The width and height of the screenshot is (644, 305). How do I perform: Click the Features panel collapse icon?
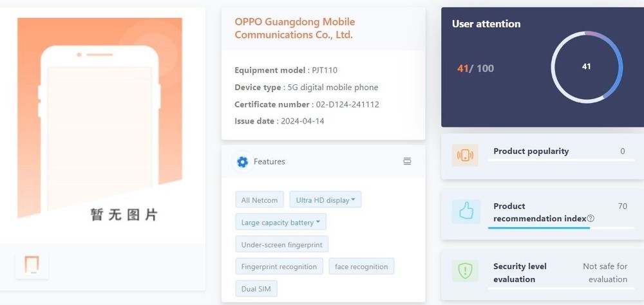407,162
